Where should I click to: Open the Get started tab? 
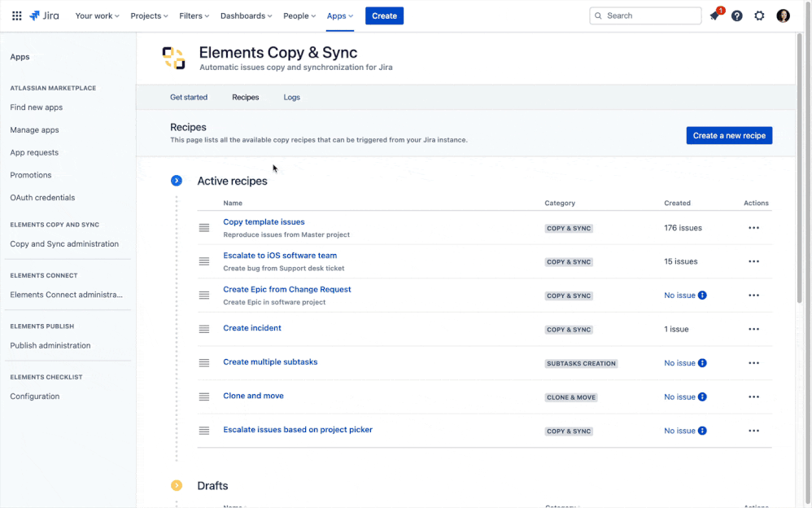pos(188,97)
